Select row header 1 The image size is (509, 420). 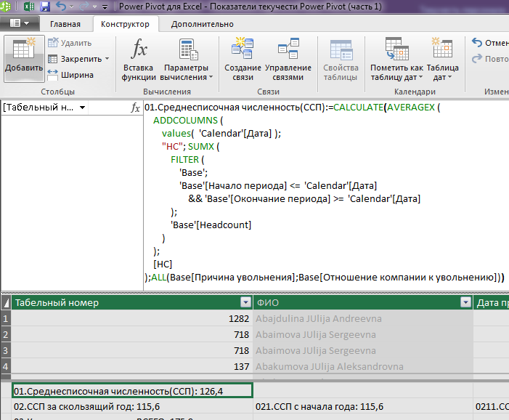coord(6,319)
